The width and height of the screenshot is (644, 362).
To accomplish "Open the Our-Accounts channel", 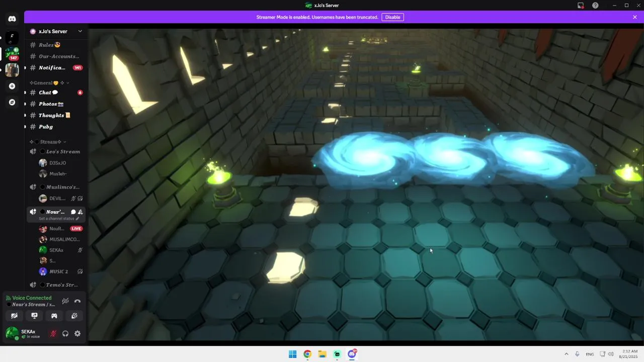I will pyautogui.click(x=56, y=56).
